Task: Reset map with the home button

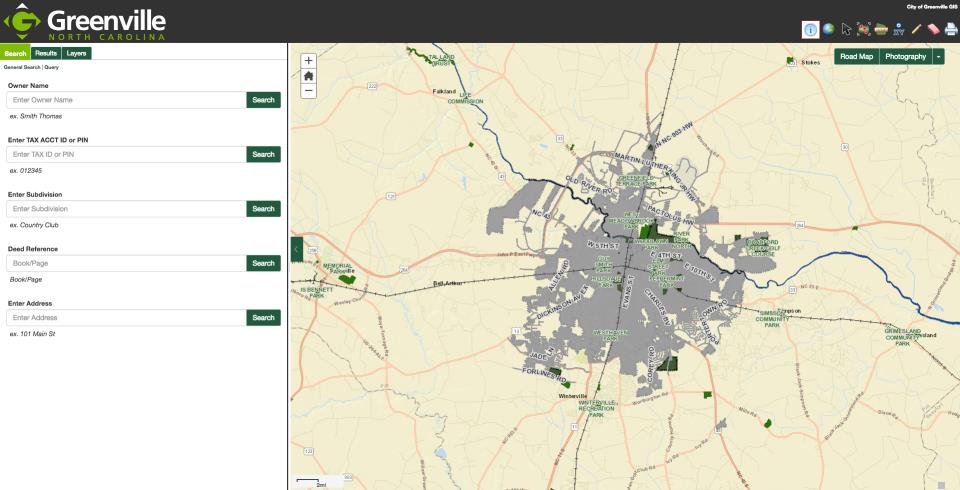Action: coord(308,75)
